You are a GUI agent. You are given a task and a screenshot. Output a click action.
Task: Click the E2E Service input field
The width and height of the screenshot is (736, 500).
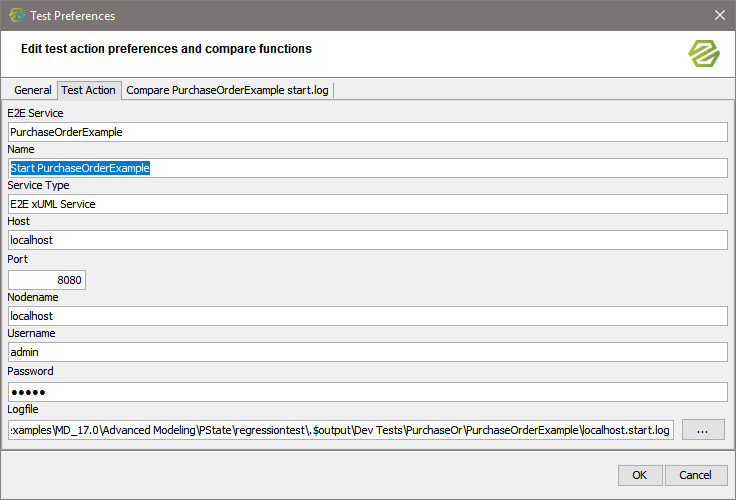(x=367, y=132)
